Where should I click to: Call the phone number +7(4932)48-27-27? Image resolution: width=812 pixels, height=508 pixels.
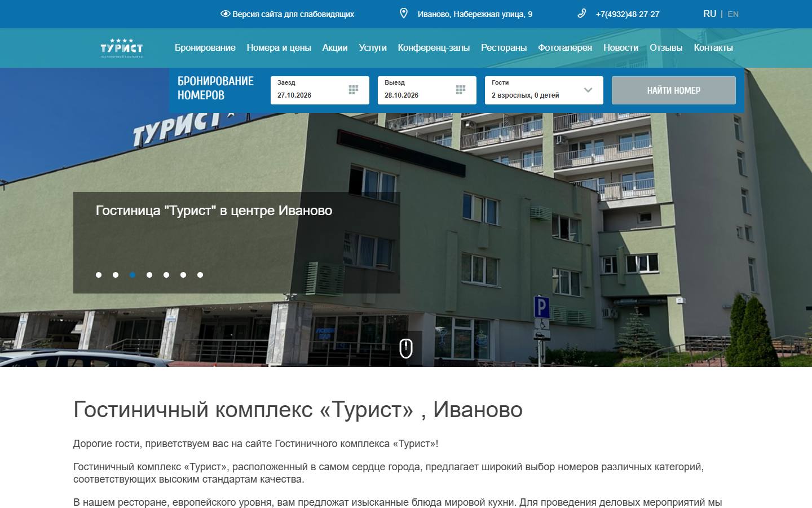[628, 14]
